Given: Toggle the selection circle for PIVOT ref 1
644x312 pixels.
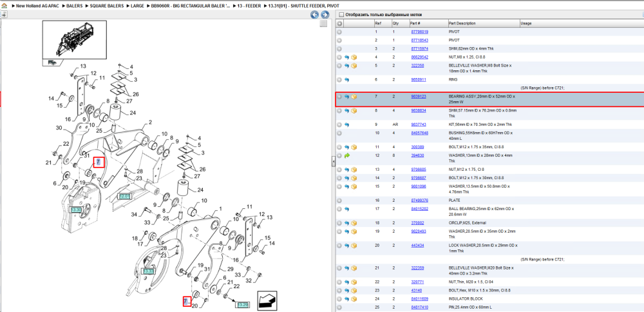Looking at the screenshot, I should 339,32.
